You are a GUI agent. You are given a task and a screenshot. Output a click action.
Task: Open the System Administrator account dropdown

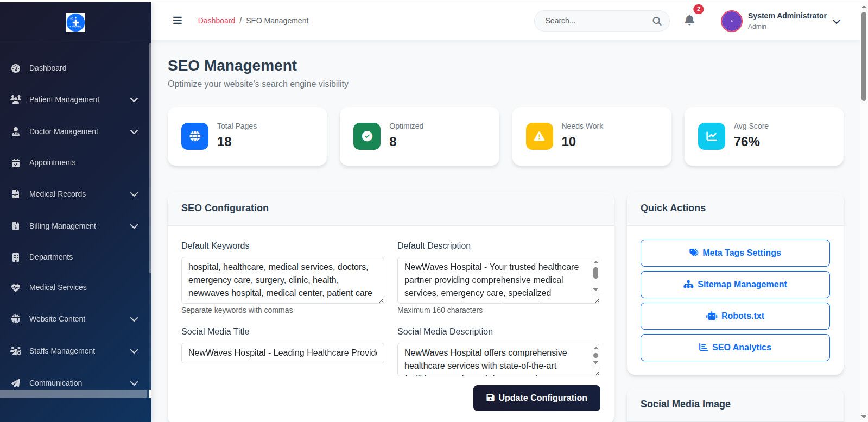[837, 22]
